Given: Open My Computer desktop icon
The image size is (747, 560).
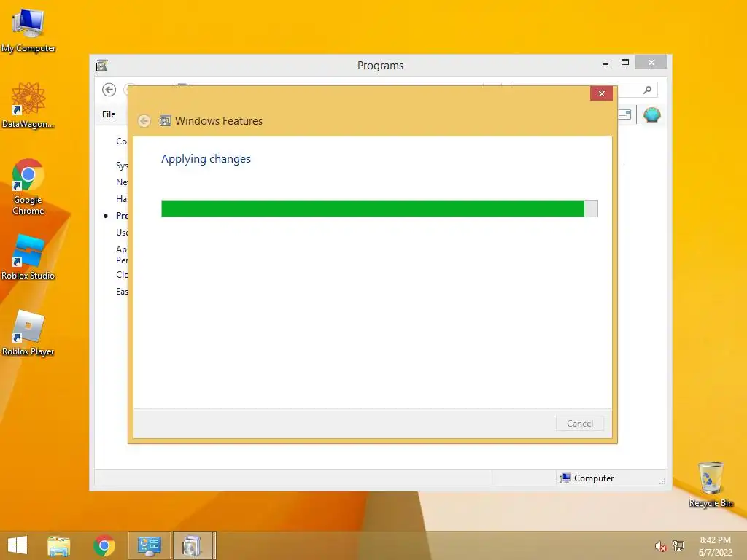Looking at the screenshot, I should point(28,31).
